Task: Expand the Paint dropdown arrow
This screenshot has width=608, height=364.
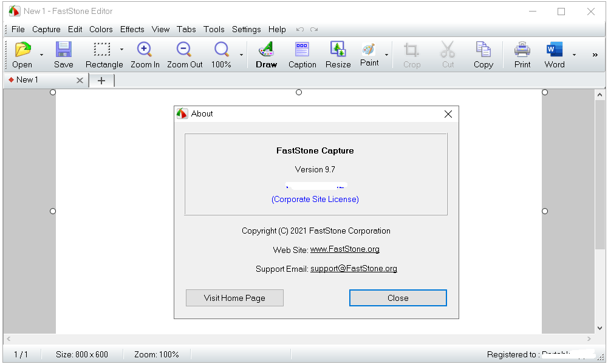Action: pos(386,55)
